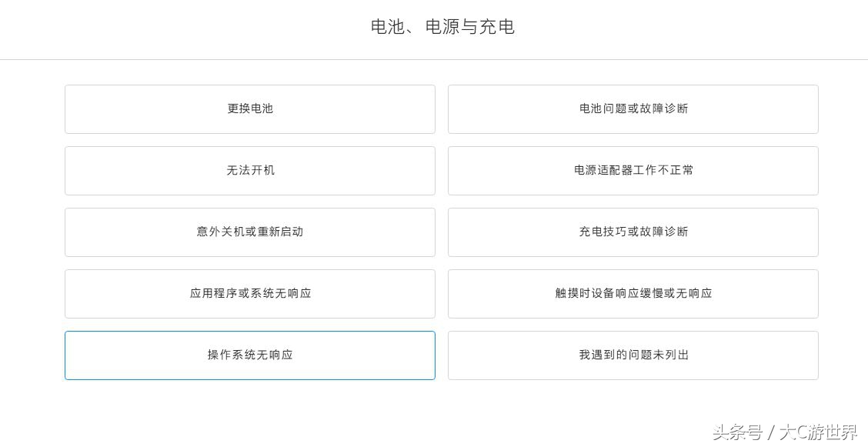Screen dimensions: 868x447
Task: Report a battery replacement issue
Action: pyautogui.click(x=250, y=108)
